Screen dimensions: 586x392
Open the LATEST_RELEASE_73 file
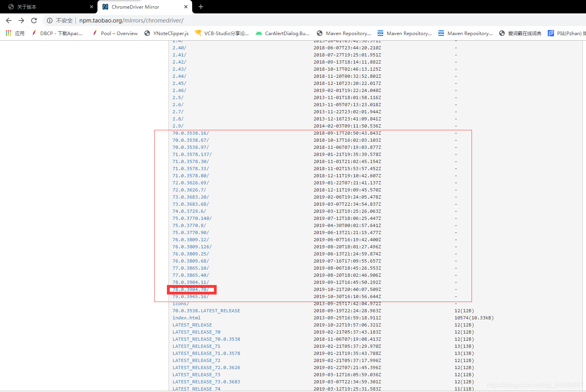coord(197,375)
